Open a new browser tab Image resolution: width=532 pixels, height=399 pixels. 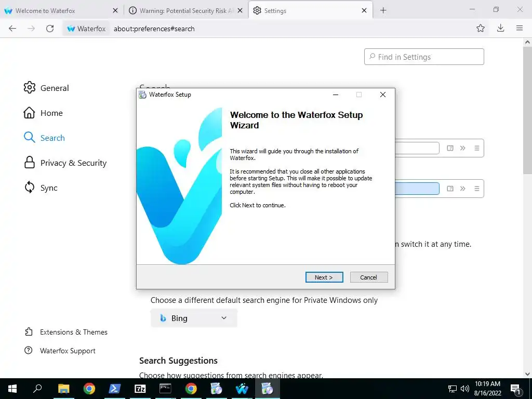click(383, 10)
